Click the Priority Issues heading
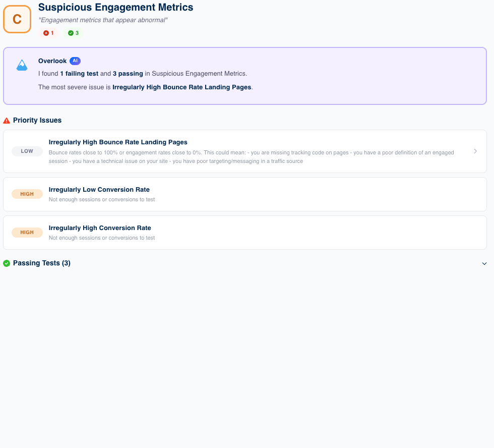This screenshot has height=448, width=494. 37,121
